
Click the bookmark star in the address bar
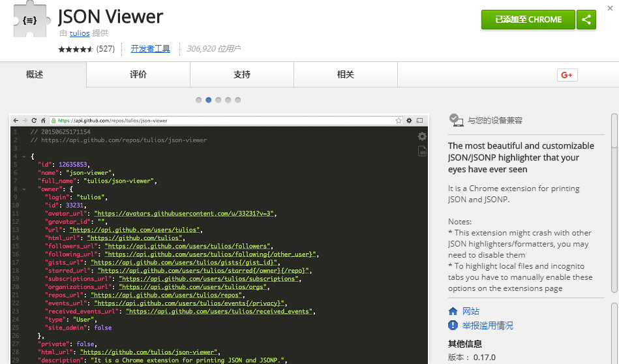point(399,121)
